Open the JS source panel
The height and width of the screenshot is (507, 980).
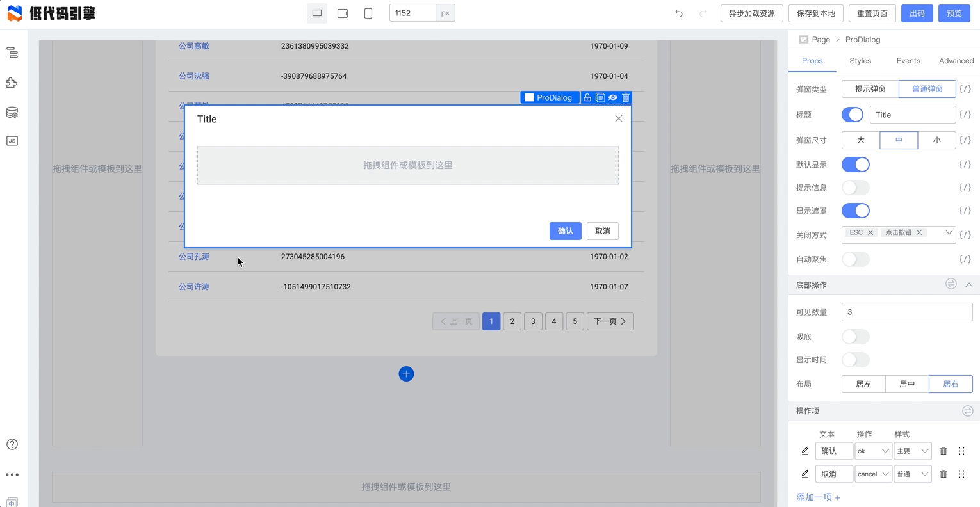[x=12, y=141]
